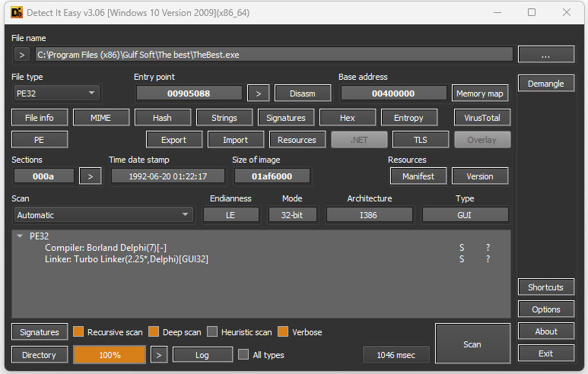Open the Entropy analysis
This screenshot has height=374, width=588.
pyautogui.click(x=408, y=118)
